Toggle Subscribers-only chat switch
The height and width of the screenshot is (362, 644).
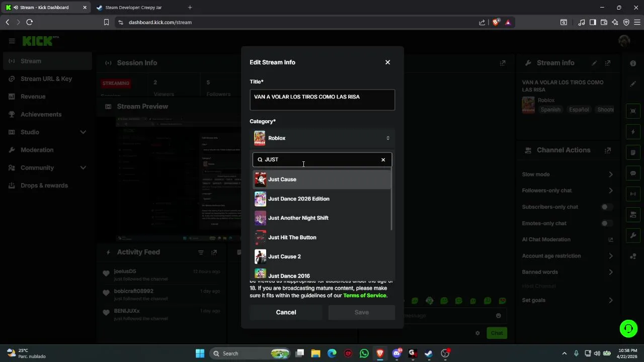tap(607, 207)
